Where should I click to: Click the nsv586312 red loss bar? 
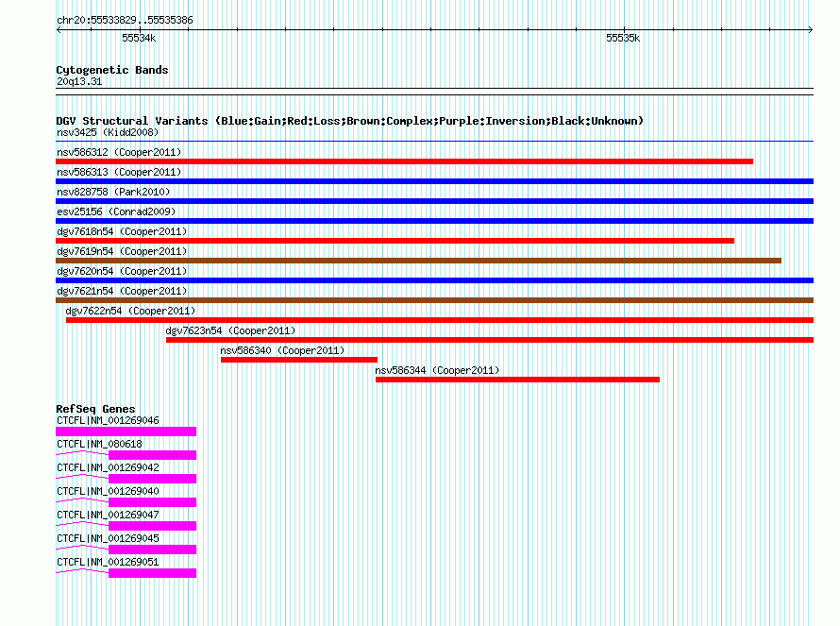(x=405, y=161)
